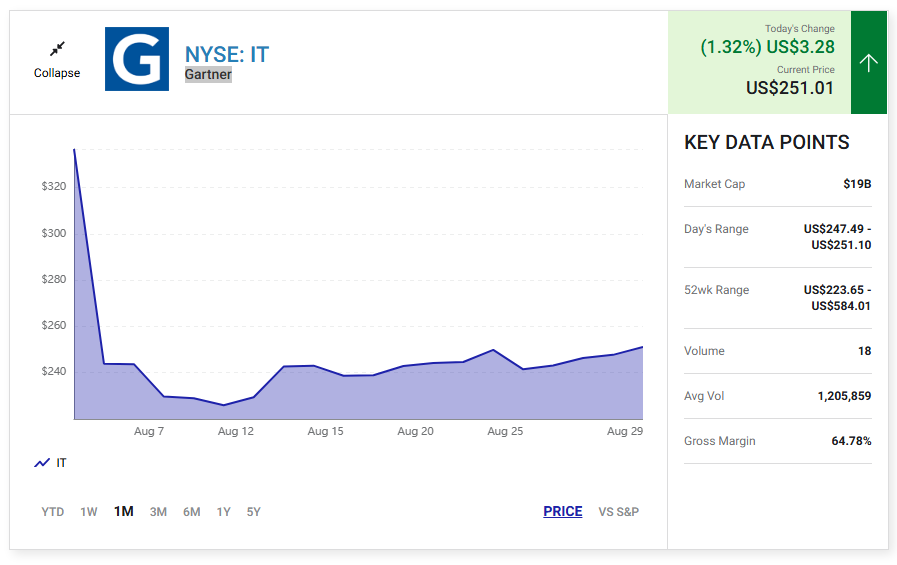Screen dimensions: 897x565
Task: Click the Aug 12 axis label
Action: tap(236, 431)
